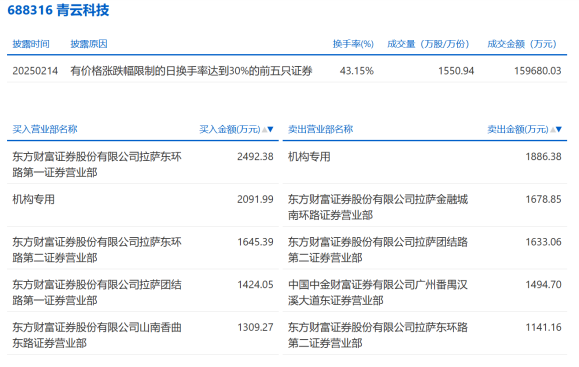Select buy amount 2091.99
This screenshot has height=367, width=579.
point(255,199)
